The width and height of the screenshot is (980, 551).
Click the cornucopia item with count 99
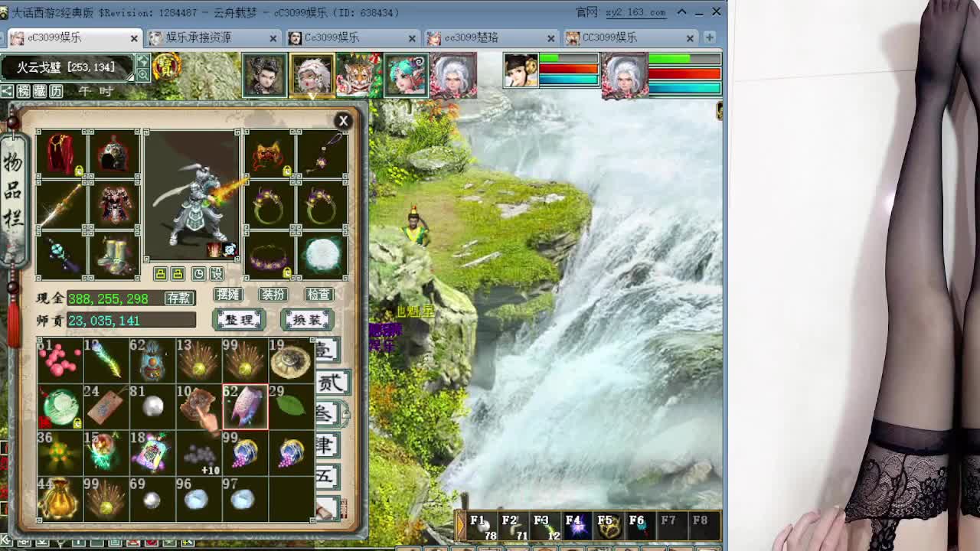pos(245,453)
